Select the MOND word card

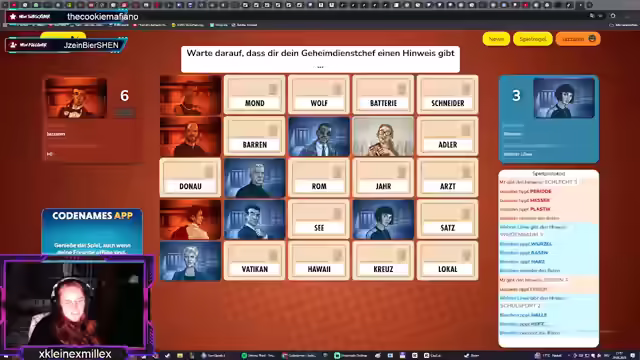point(254,95)
